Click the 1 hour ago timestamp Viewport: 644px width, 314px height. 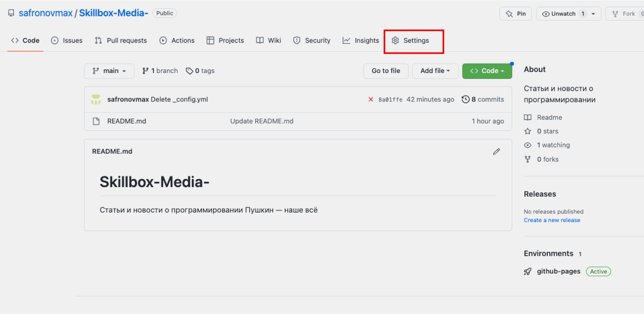pyautogui.click(x=488, y=121)
